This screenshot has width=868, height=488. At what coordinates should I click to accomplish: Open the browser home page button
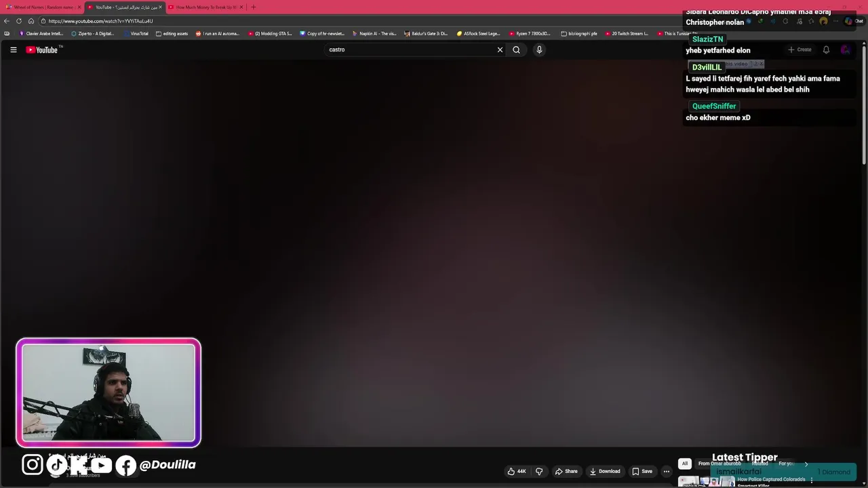pyautogui.click(x=31, y=21)
